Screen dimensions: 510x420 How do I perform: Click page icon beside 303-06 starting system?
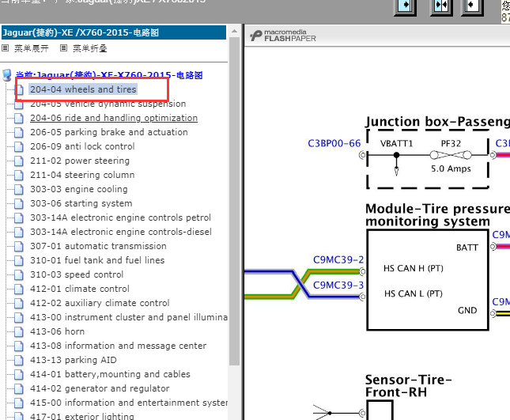click(19, 203)
